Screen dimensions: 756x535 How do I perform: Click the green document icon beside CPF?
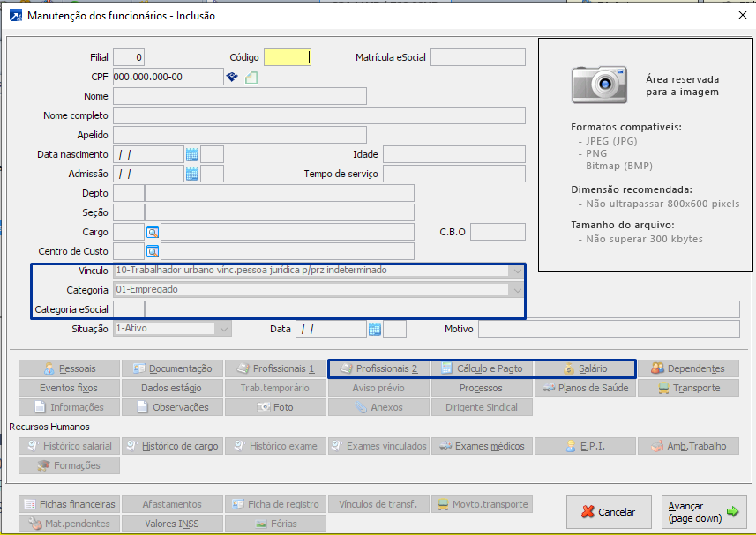point(251,77)
